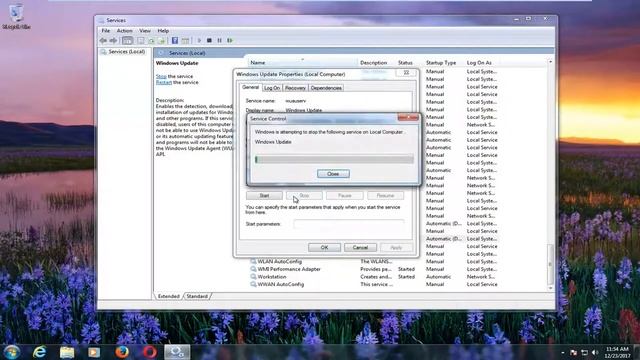Open the Help menu

tap(163, 31)
